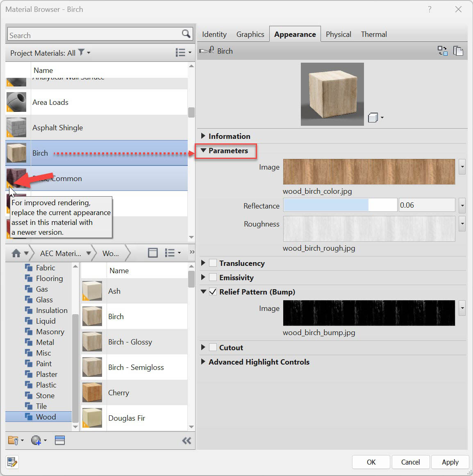Click the Home icon in the library breadcrumb
Image resolution: width=473 pixels, height=476 pixels.
[x=16, y=253]
